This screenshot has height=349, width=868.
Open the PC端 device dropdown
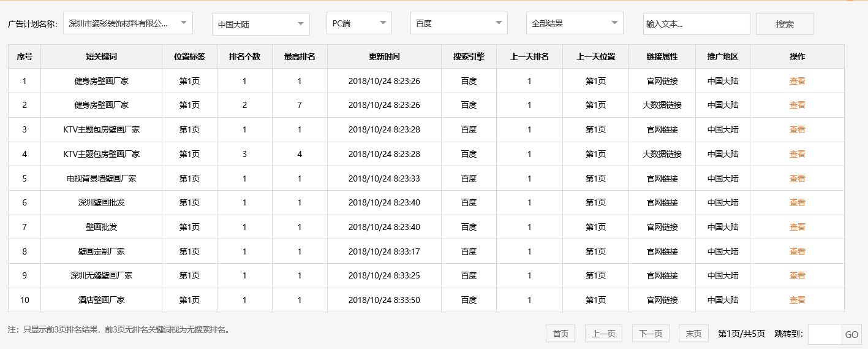pyautogui.click(x=359, y=23)
